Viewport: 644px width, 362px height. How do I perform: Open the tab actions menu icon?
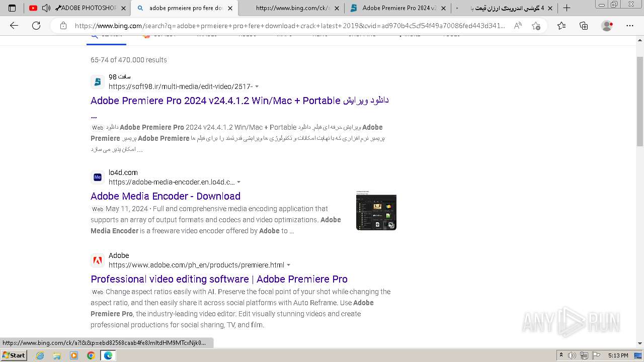[x=12, y=8]
